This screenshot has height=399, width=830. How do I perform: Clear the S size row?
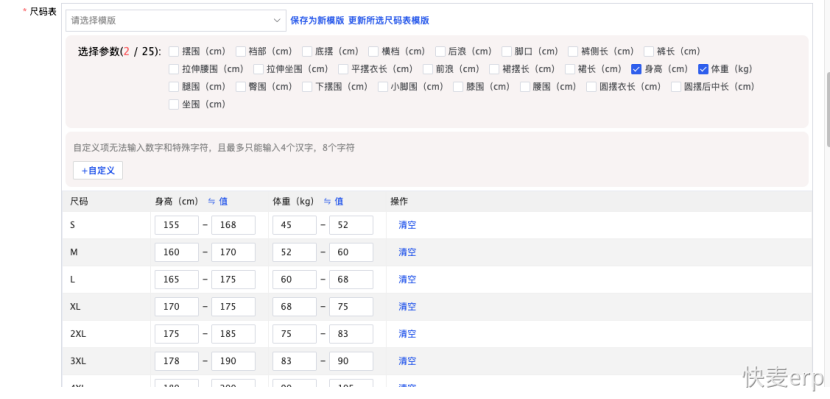407,225
